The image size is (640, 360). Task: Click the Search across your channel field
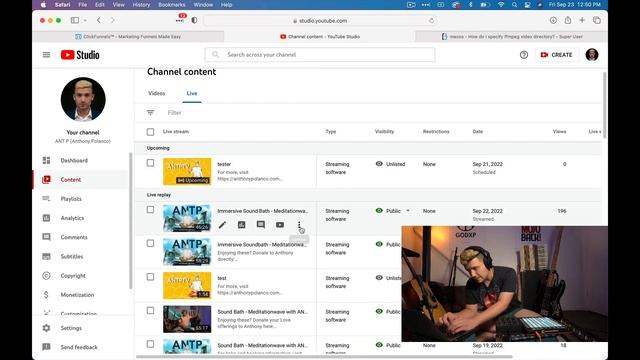point(320,55)
